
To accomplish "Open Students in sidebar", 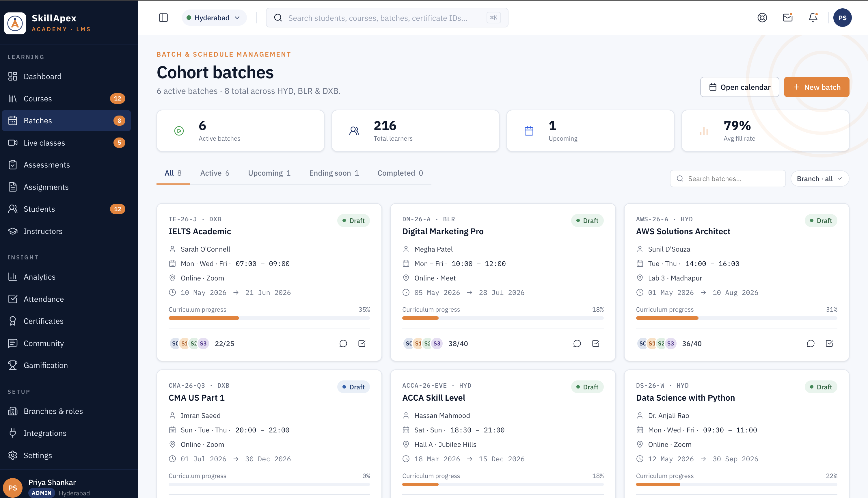I will pos(66,209).
